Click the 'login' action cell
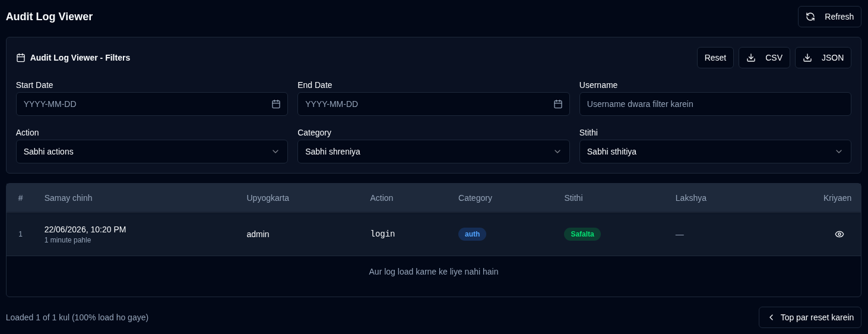This screenshot has height=334, width=868. [382, 234]
